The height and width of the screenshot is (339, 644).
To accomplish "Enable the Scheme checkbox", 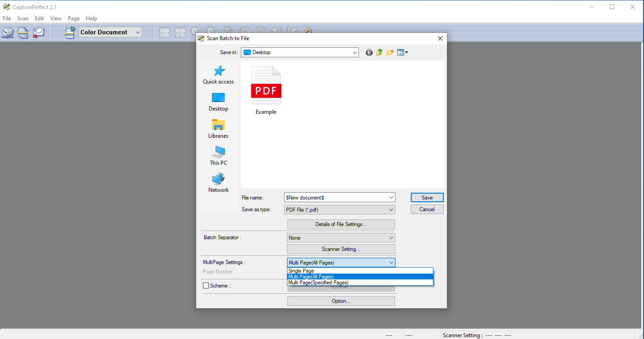I will coord(206,286).
